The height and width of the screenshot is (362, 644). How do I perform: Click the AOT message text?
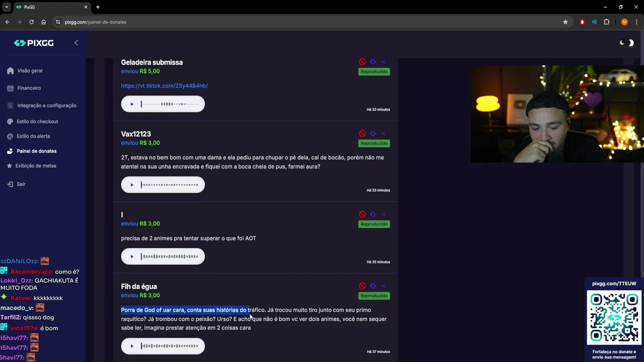189,238
